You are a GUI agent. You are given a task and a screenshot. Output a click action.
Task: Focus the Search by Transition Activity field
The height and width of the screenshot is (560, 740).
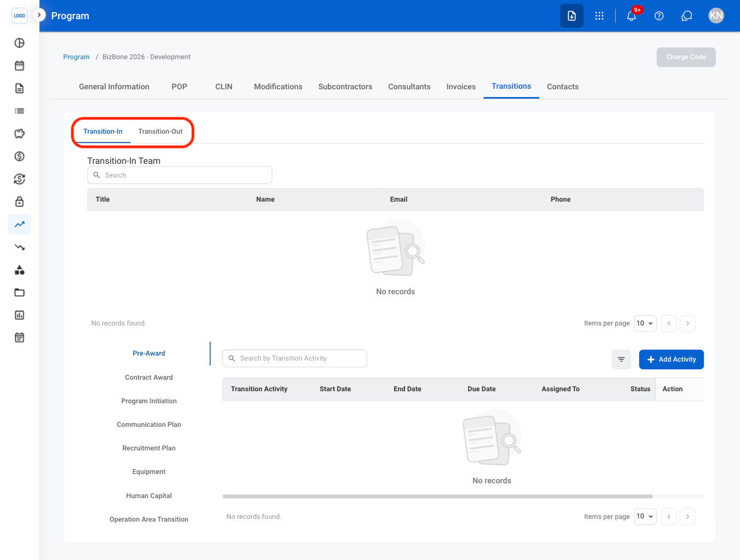click(x=294, y=358)
